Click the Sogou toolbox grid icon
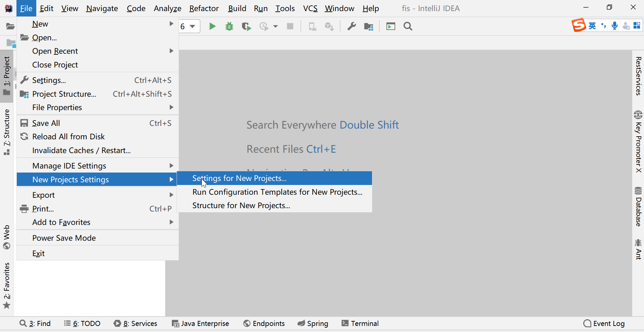644x332 pixels. [637, 26]
